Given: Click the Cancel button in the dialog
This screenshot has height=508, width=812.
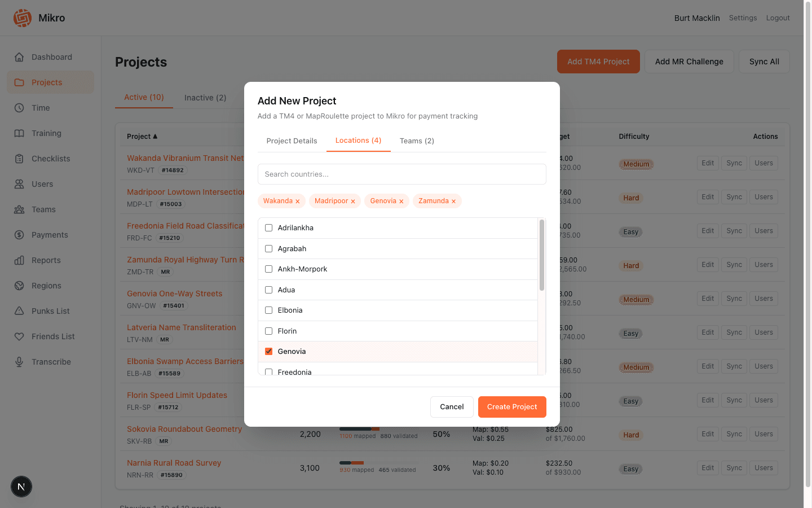Looking at the screenshot, I should coord(452,406).
